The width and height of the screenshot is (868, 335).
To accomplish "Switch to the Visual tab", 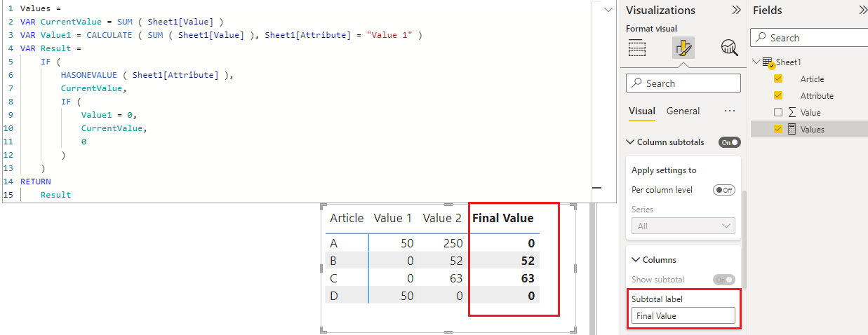I will (x=642, y=111).
